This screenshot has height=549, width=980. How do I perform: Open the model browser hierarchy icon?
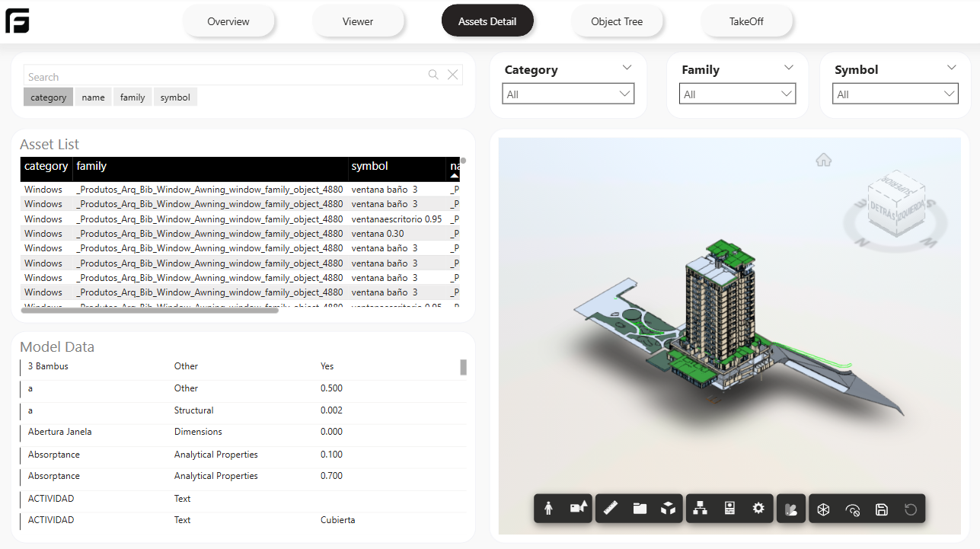pyautogui.click(x=701, y=509)
